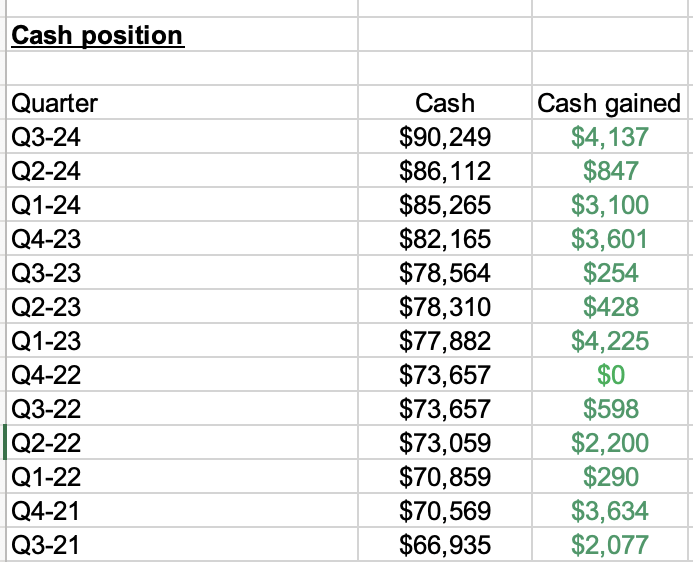Select the Cash column header cell
Image resolution: width=693 pixels, height=562 pixels.
coord(444,103)
